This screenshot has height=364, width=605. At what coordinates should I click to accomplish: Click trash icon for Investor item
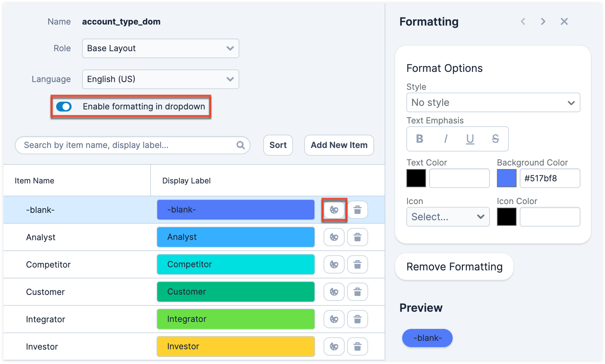tap(357, 347)
